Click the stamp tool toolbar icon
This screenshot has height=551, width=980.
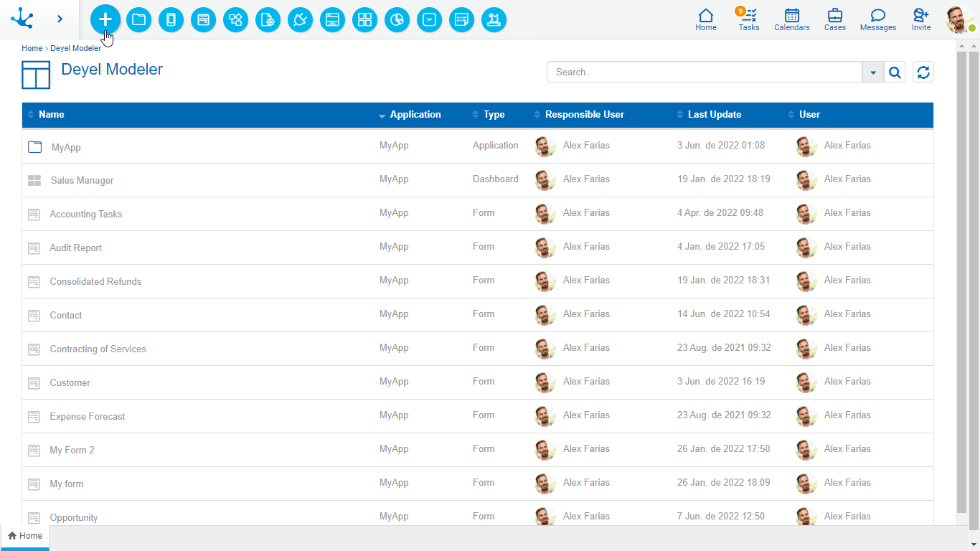coord(494,20)
